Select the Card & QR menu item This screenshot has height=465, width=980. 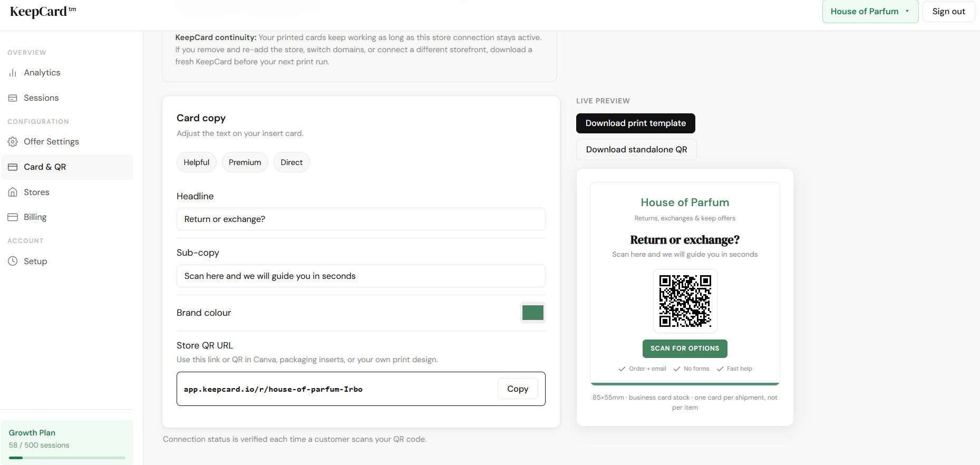click(67, 167)
